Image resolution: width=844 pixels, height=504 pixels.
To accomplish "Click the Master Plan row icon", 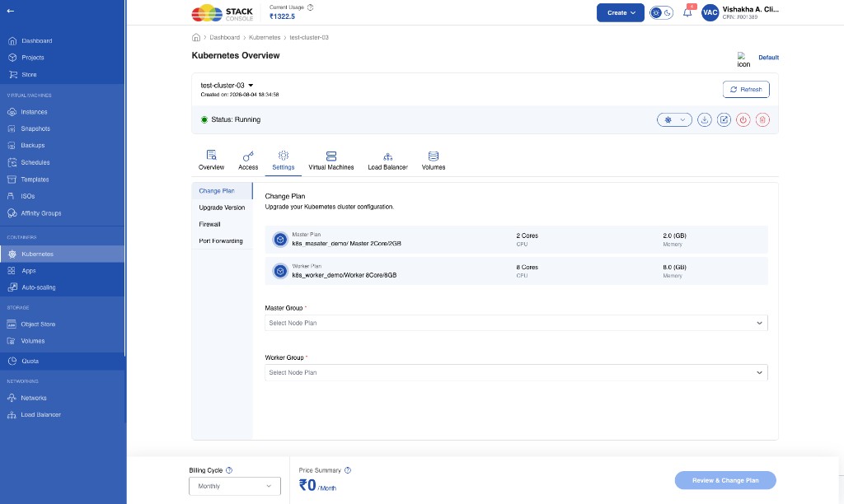I will (x=280, y=240).
